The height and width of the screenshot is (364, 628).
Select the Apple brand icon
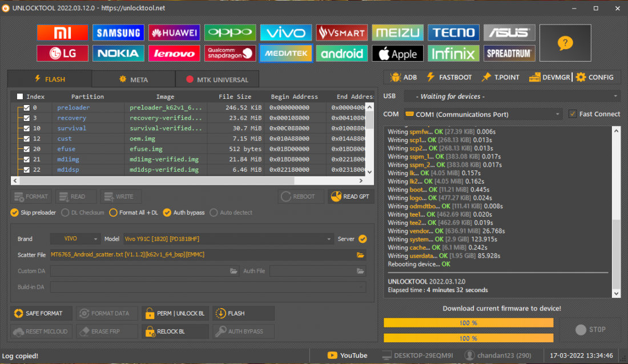[x=397, y=53]
